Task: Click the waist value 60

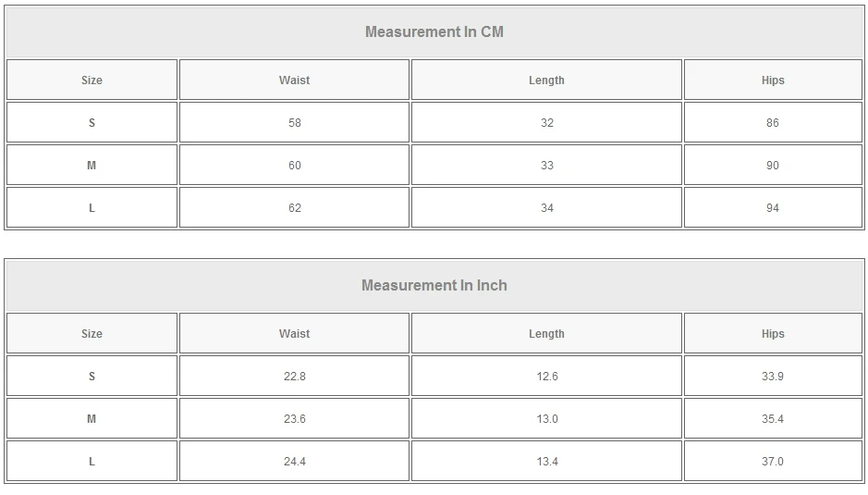Action: [x=294, y=166]
